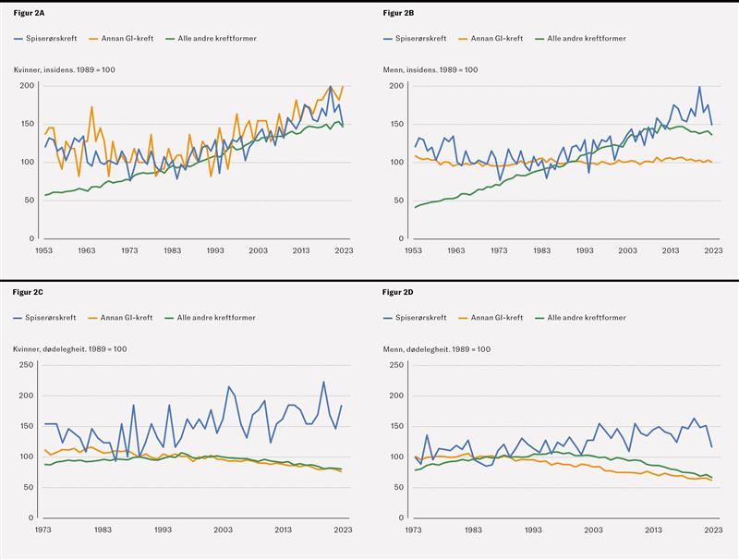The height and width of the screenshot is (560, 739).
Task: Click green legend line marker in Figur 2A
Action: pyautogui.click(x=169, y=39)
